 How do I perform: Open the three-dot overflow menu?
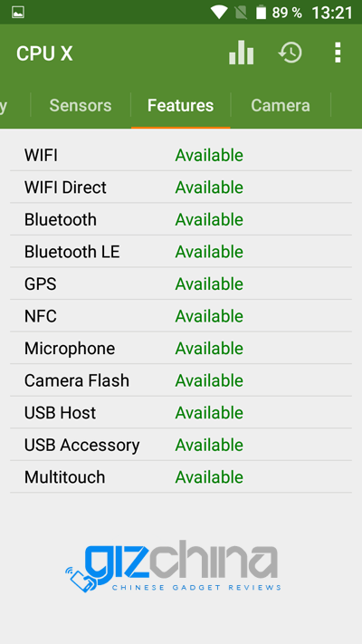point(338,53)
